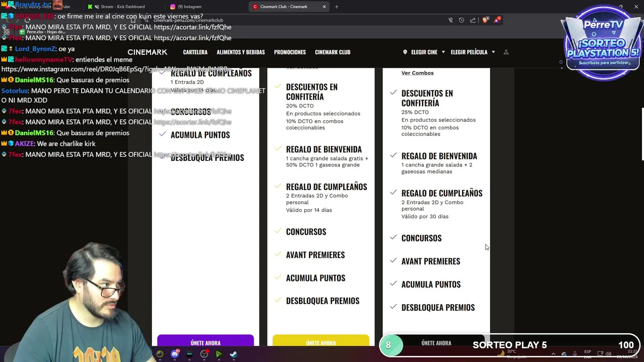Click 'Válido por 30 días' text

(x=425, y=216)
